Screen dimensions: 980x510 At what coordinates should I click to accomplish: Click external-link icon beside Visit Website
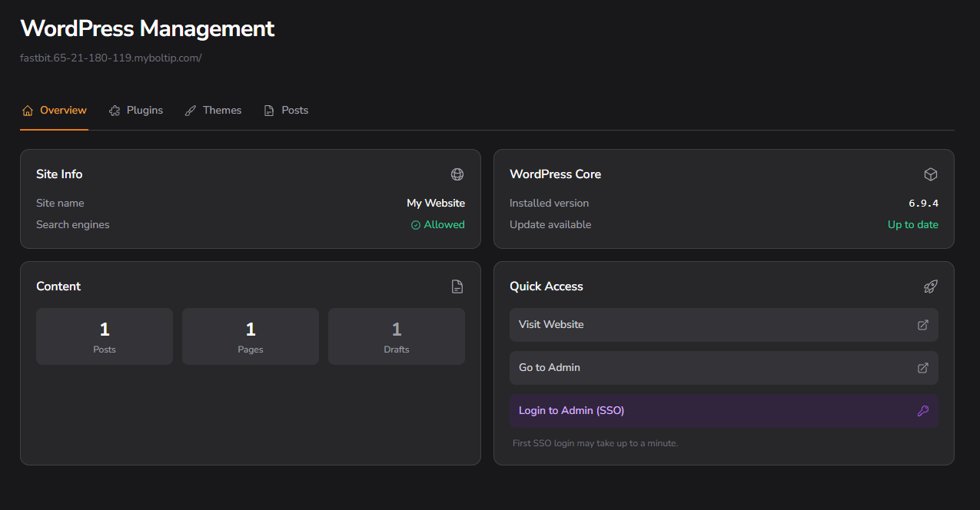[x=923, y=325]
